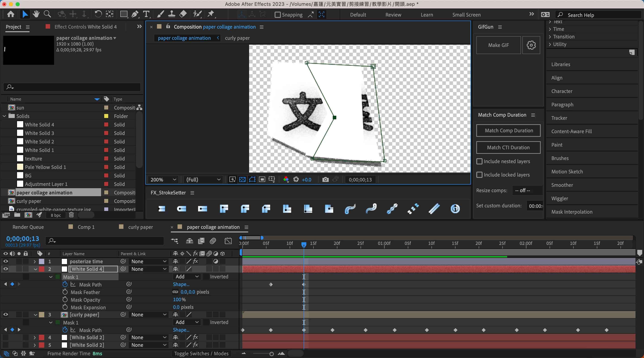Image resolution: width=644 pixels, height=358 pixels.
Task: Switch to the curly paper timeline tab
Action: (x=140, y=227)
